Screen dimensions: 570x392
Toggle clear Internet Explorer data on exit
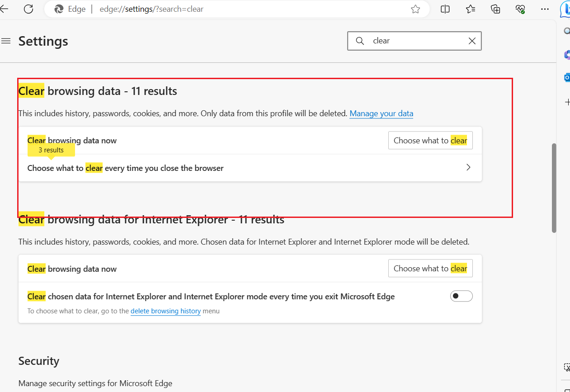462,296
